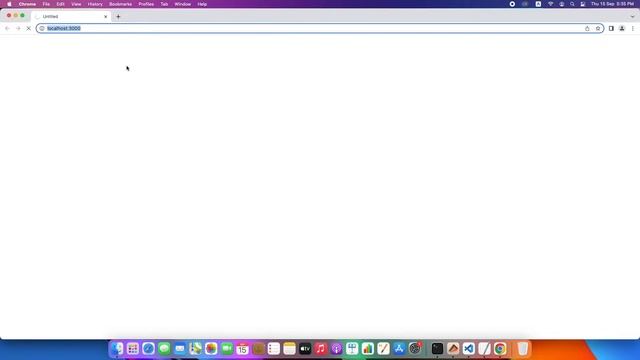
Task: Open Terminal from the dock
Action: coord(437,349)
